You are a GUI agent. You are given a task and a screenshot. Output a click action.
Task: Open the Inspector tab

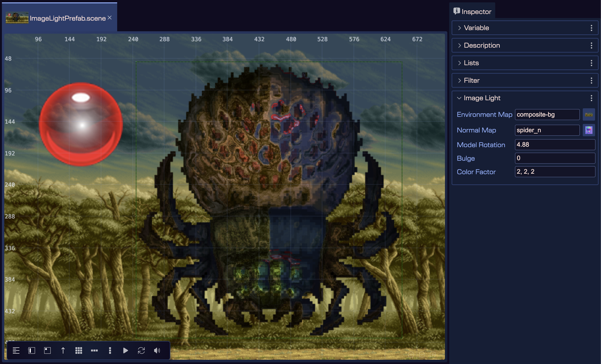click(472, 11)
